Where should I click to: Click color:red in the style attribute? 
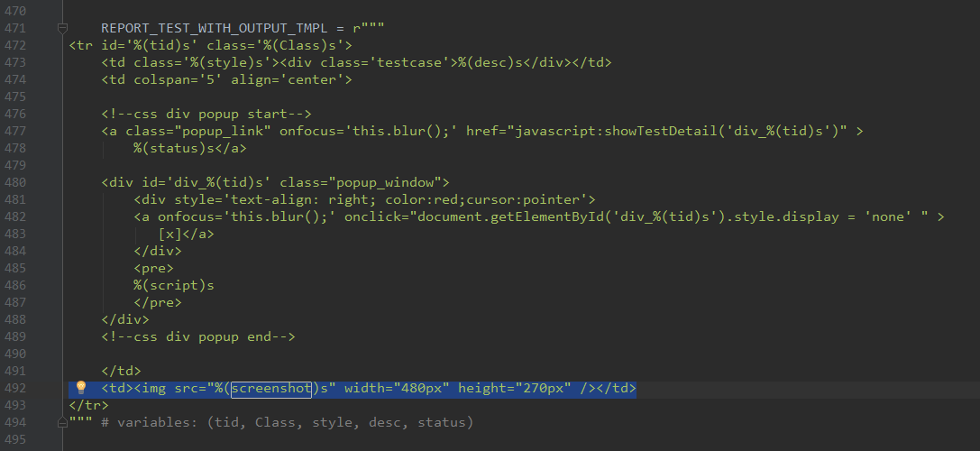tap(421, 199)
